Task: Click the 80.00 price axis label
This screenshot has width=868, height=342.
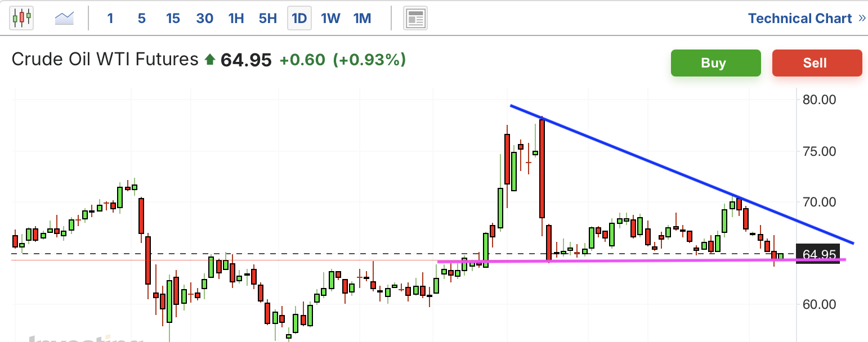Action: [820, 100]
